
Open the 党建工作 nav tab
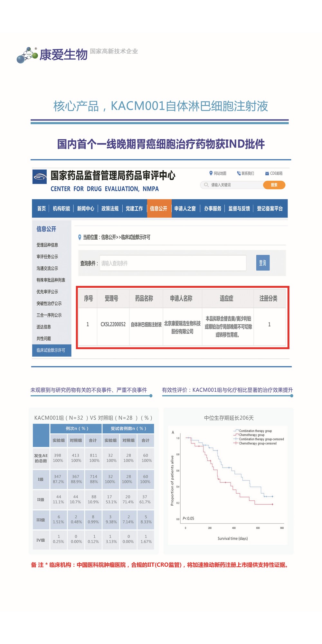tap(134, 208)
